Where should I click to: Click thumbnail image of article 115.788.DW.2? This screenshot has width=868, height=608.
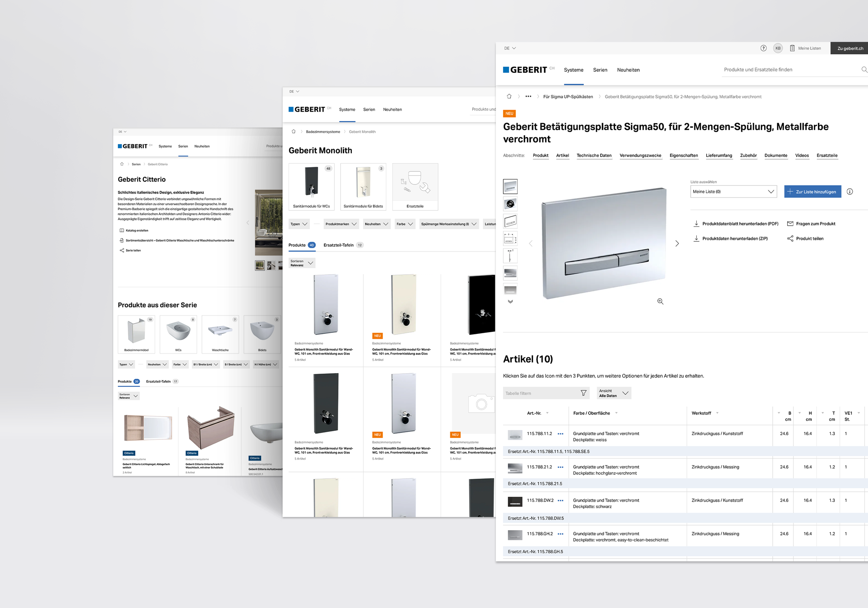click(x=515, y=502)
